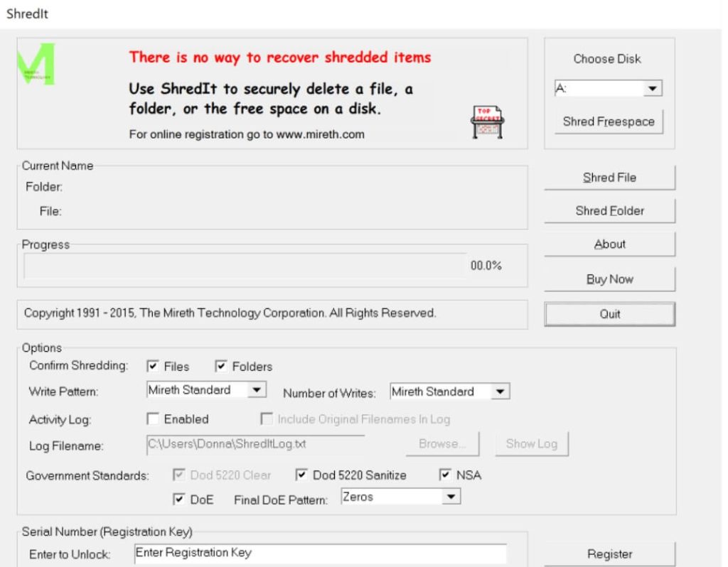This screenshot has width=728, height=567.
Task: Uncheck the NSA standard checkbox
Action: (x=445, y=475)
